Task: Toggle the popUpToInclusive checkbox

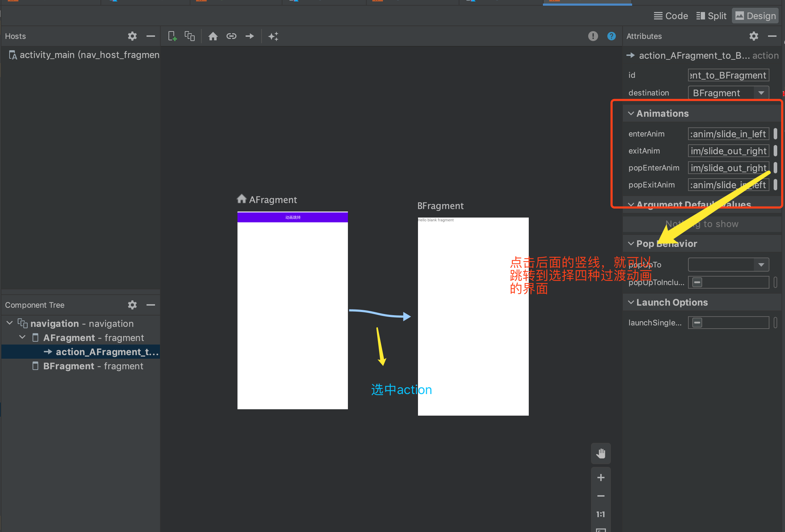Action: pyautogui.click(x=697, y=282)
